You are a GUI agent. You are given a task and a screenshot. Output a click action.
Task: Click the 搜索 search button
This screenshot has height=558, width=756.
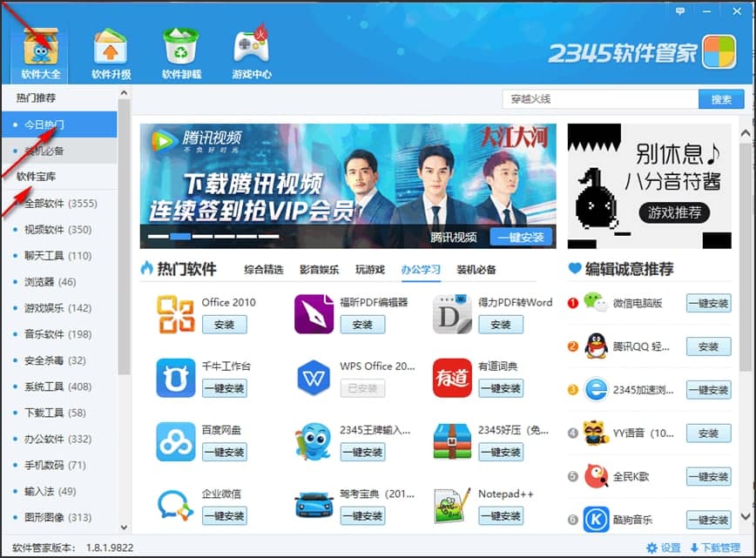[x=721, y=99]
